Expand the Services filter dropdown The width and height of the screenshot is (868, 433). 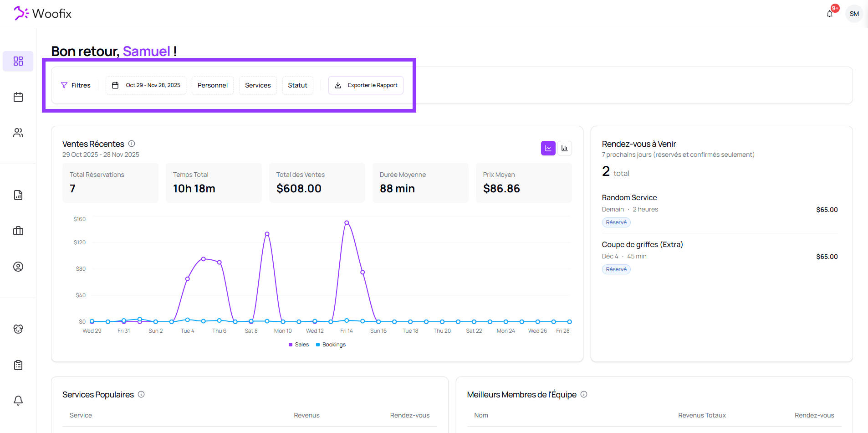(x=258, y=85)
